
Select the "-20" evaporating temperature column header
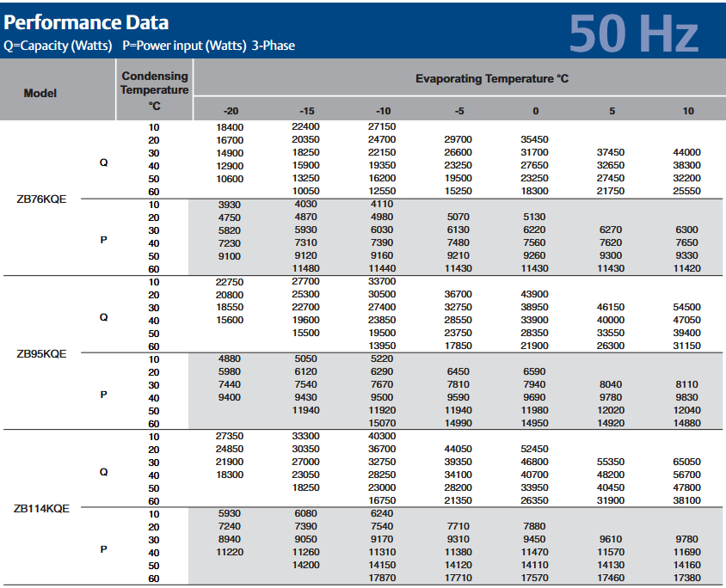[231, 111]
